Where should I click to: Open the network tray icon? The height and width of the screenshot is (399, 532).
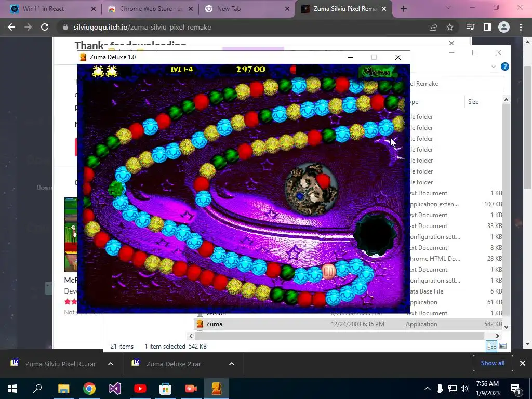(453, 389)
